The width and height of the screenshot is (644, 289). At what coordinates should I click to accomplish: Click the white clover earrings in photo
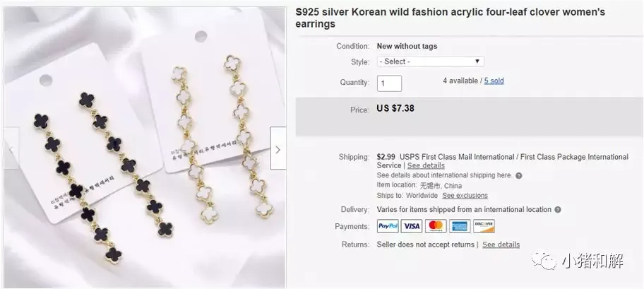click(x=224, y=139)
